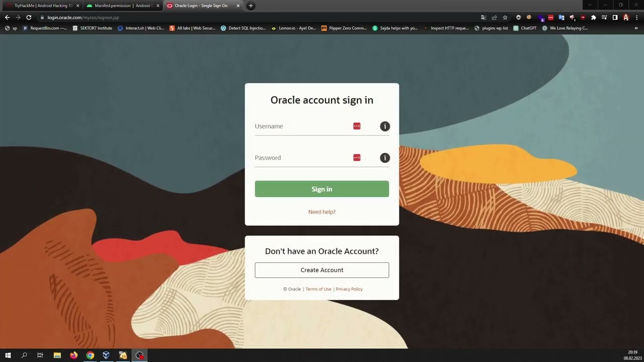Viewport: 644px width, 362px height.
Task: Open the Detect SQL Injection bookmark
Action: [243, 28]
